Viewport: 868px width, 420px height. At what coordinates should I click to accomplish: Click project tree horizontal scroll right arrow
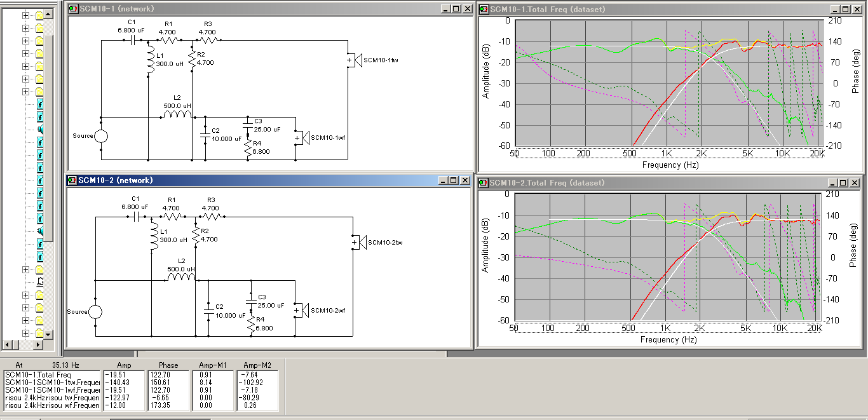[x=38, y=344]
